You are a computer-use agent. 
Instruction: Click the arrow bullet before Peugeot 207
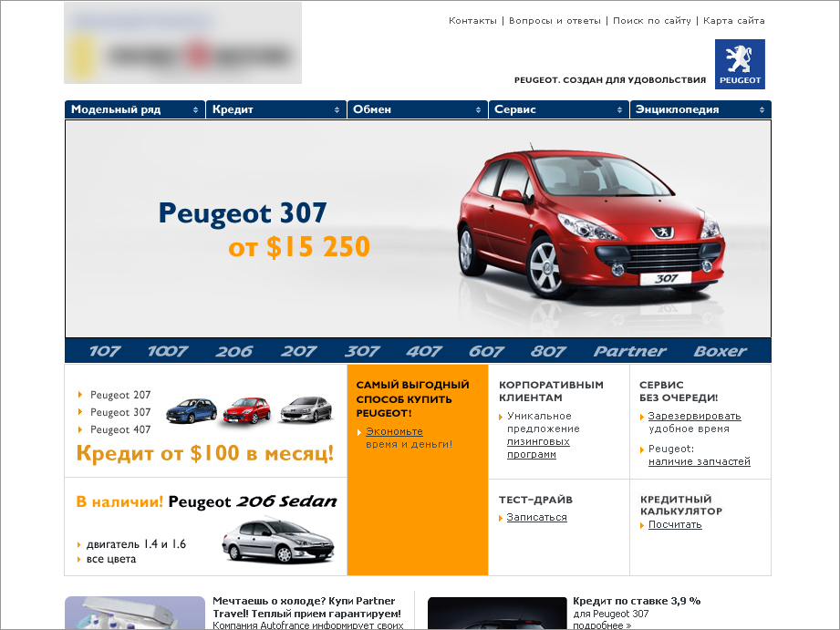click(x=80, y=395)
